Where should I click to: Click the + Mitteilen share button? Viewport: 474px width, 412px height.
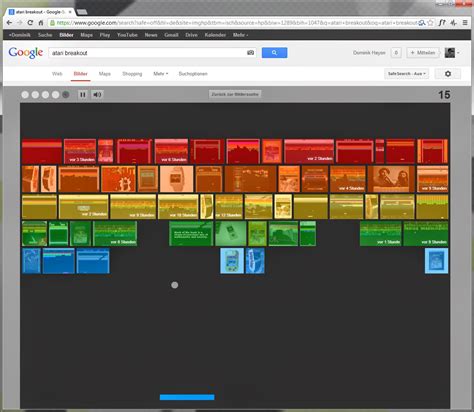[423, 53]
